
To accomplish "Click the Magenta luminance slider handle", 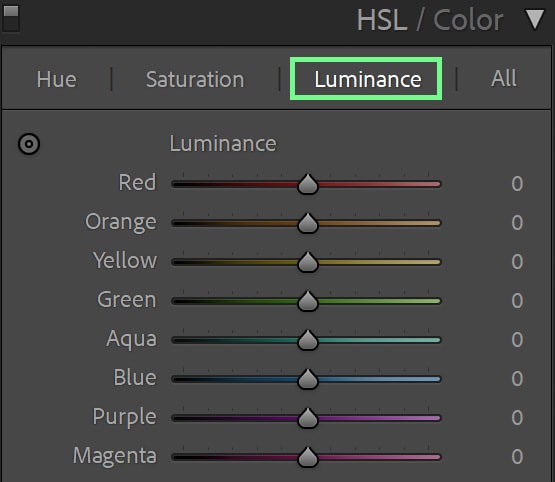I will tap(308, 457).
